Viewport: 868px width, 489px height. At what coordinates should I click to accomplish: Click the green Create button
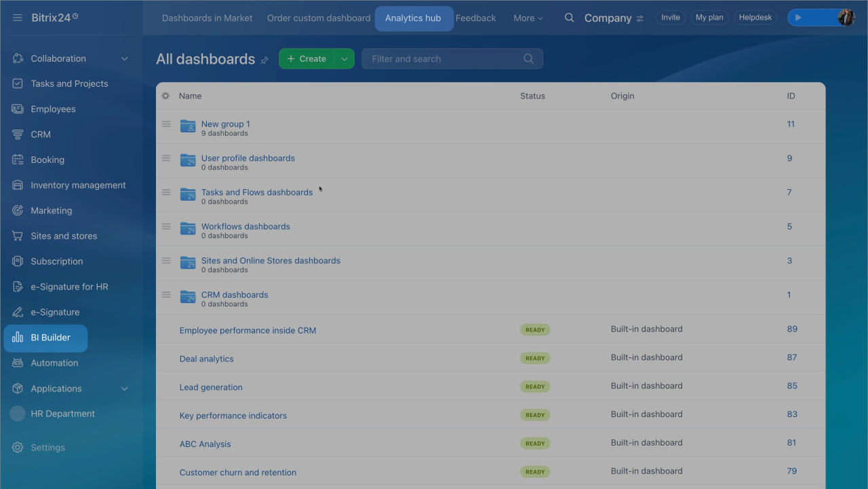(307, 59)
